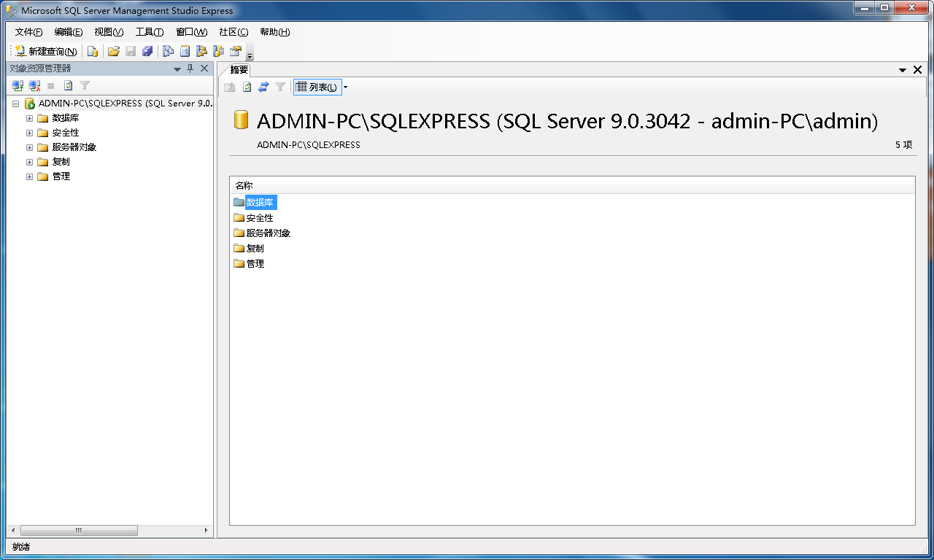Open the 帮助 menu
This screenshot has height=560, width=934.
point(275,31)
